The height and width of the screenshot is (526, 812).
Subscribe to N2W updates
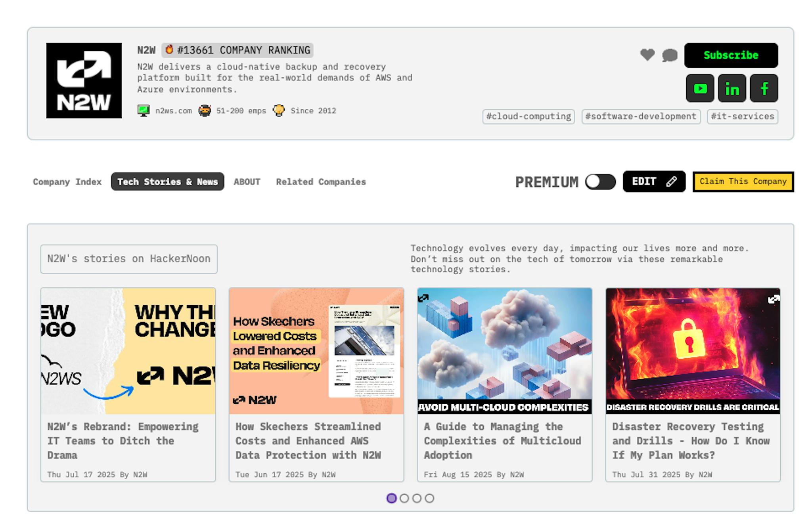pos(731,55)
